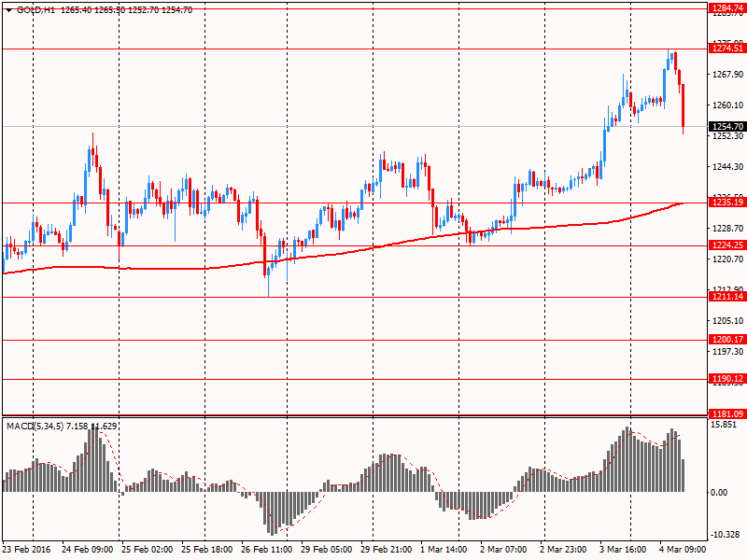Select the 1200.17 price level label

[x=726, y=340]
